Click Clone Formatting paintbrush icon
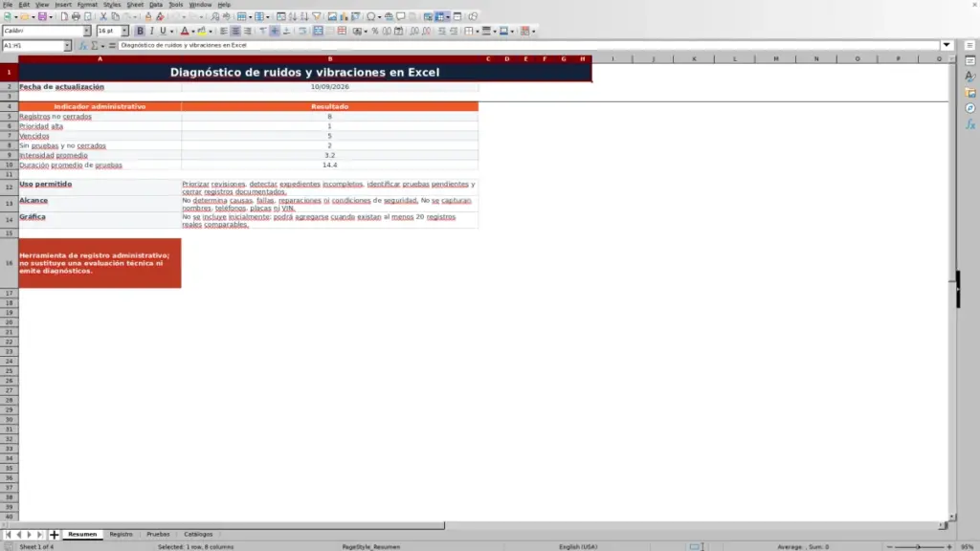 148,17
